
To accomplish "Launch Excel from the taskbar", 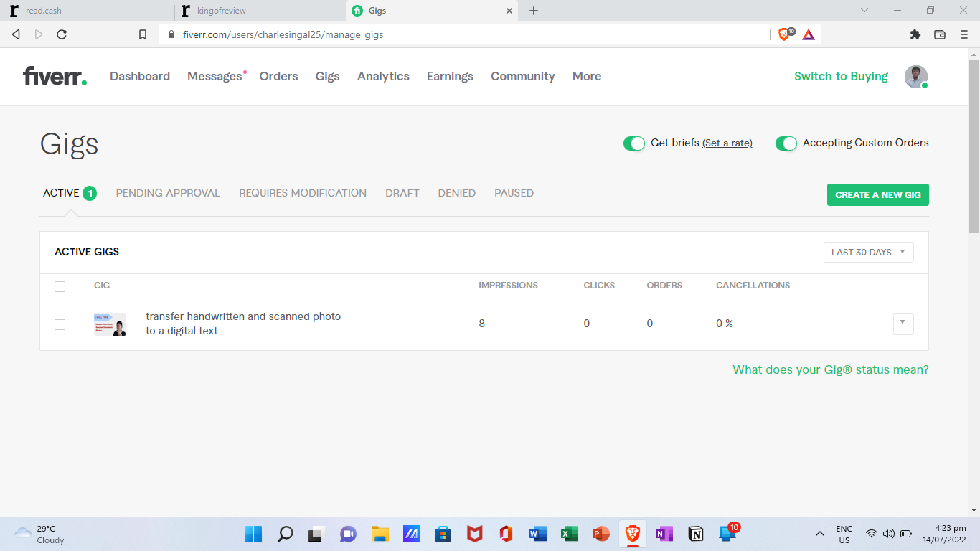I will (x=569, y=534).
